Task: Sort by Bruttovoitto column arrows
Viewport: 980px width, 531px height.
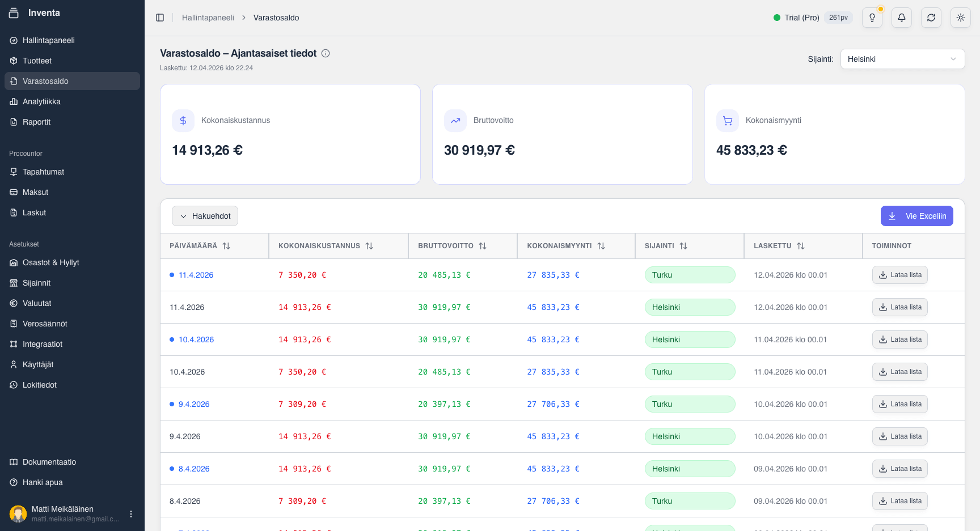Action: pyautogui.click(x=483, y=246)
